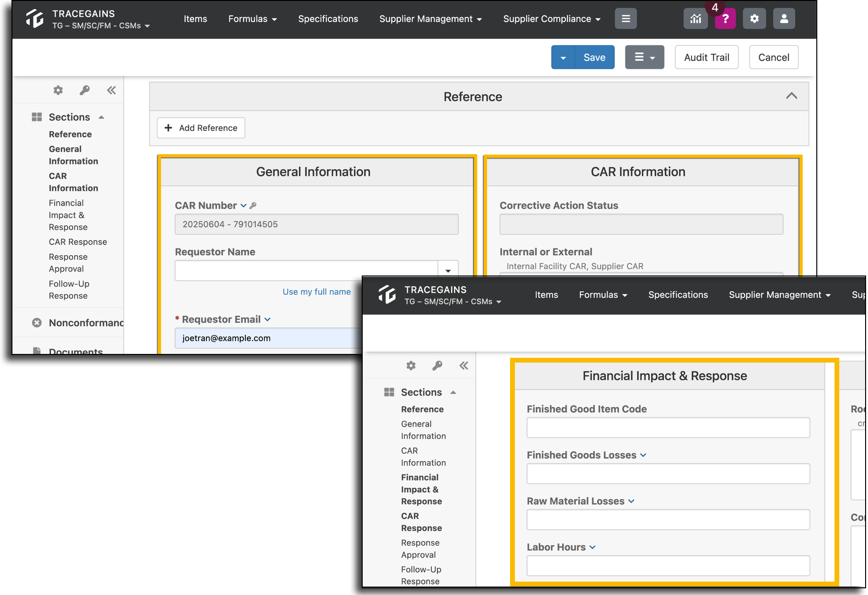Click the Labor Hours input field
The width and height of the screenshot is (868, 595).
tap(668, 565)
